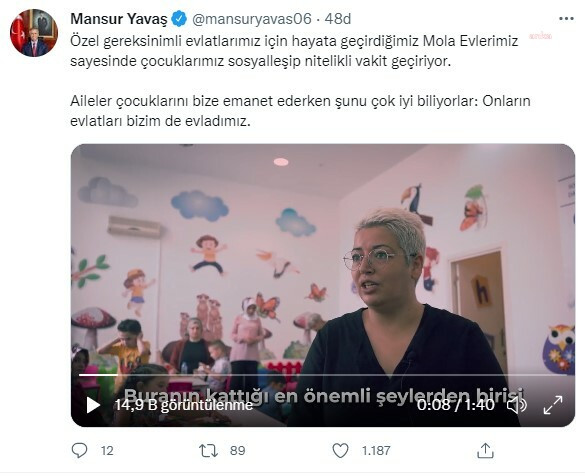Screen dimensions: 585x476
Task: Share the tweet via upload icon
Action: coord(485,451)
